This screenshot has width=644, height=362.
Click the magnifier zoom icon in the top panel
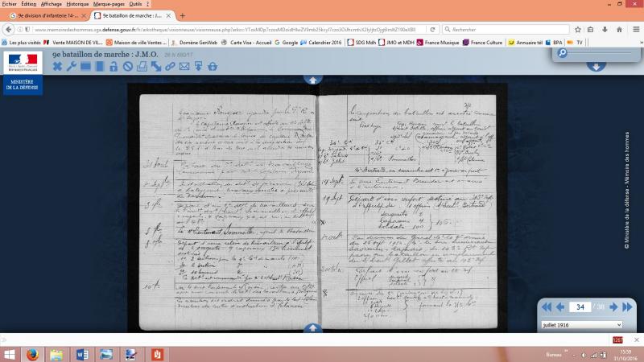coord(562,53)
